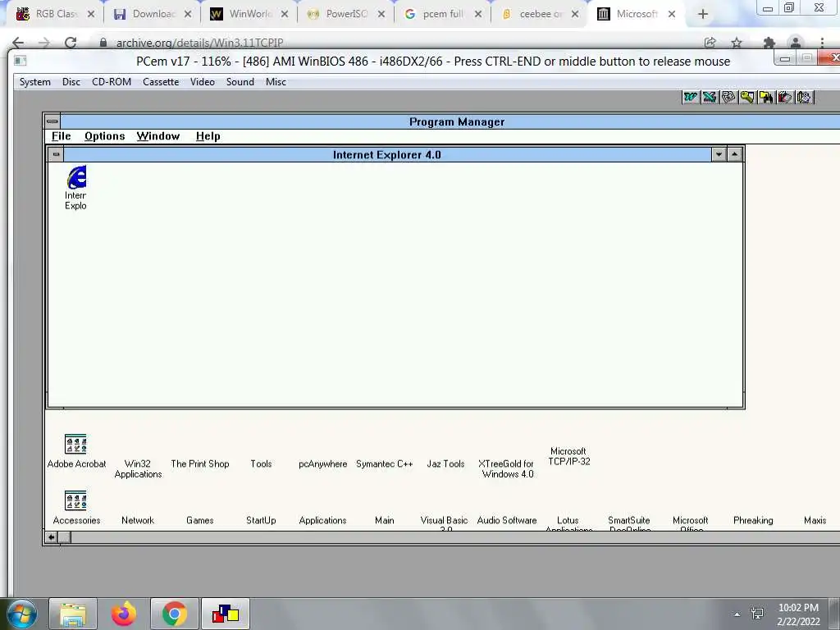Click the network tray icon
This screenshot has width=840, height=630.
[757, 614]
